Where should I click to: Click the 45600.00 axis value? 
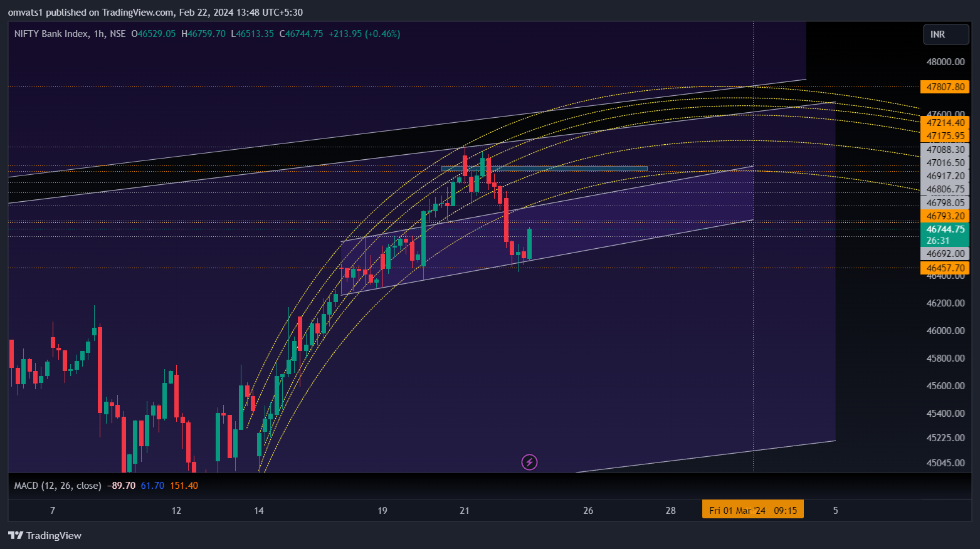click(x=945, y=386)
